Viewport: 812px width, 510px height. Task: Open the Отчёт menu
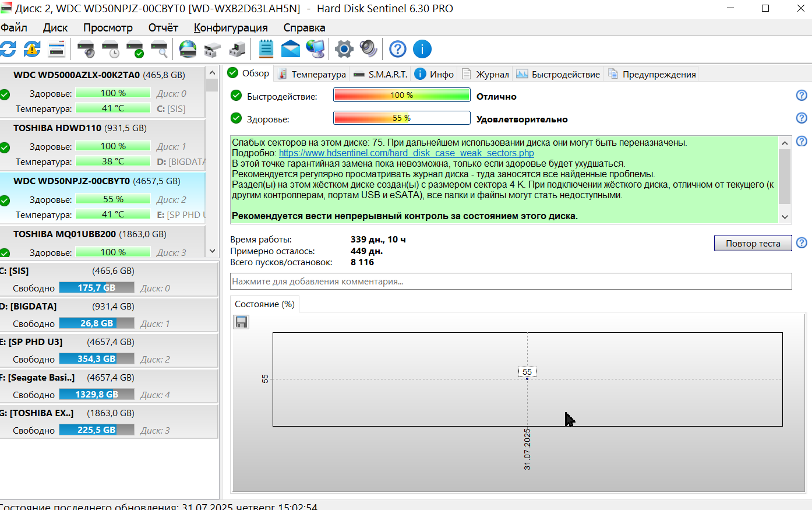163,28
